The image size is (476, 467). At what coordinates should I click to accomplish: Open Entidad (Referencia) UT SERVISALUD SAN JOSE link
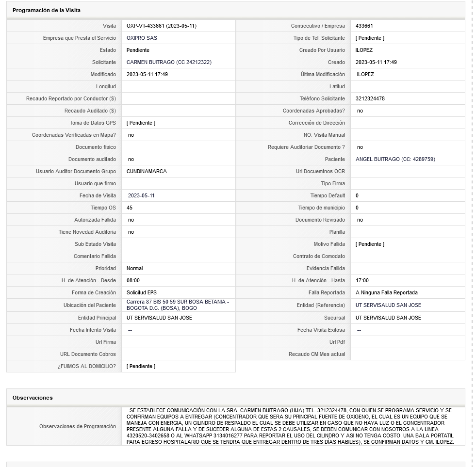pyautogui.click(x=388, y=305)
